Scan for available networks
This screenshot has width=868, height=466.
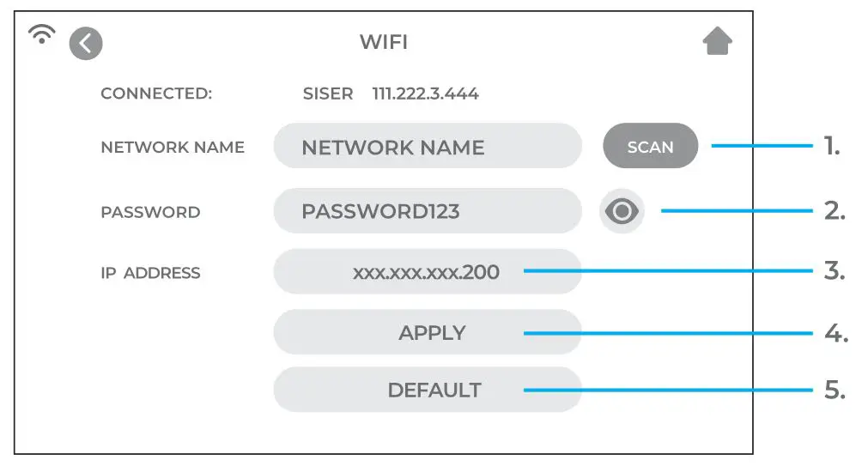coord(650,147)
